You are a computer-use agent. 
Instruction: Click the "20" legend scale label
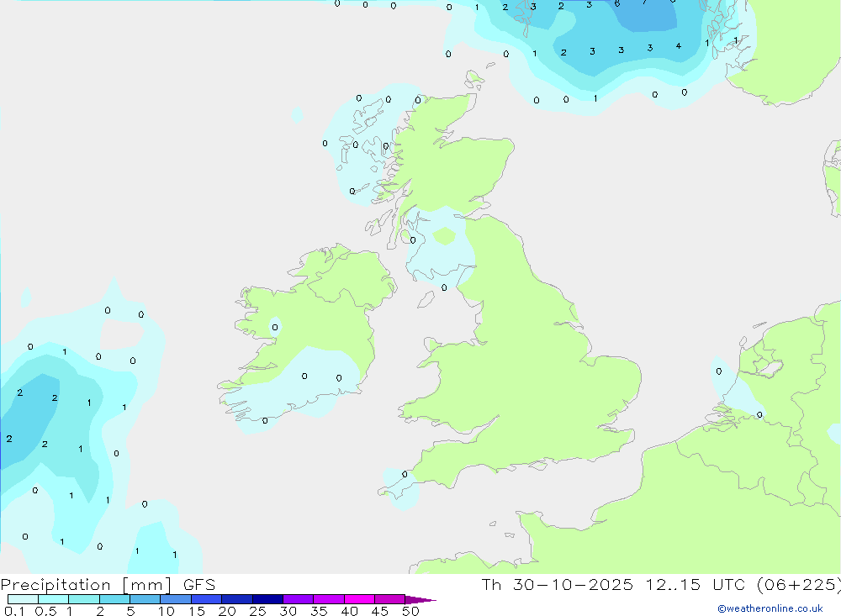pyautogui.click(x=227, y=611)
